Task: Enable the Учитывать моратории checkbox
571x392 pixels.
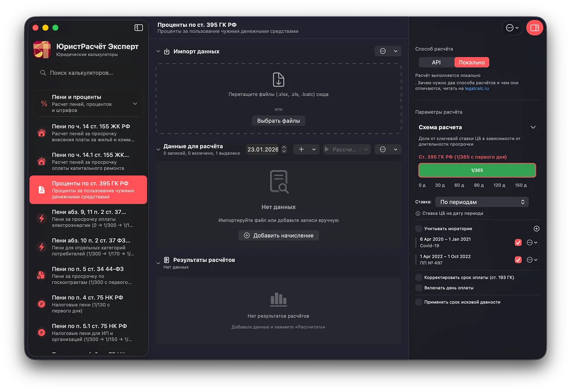Action: (x=419, y=229)
